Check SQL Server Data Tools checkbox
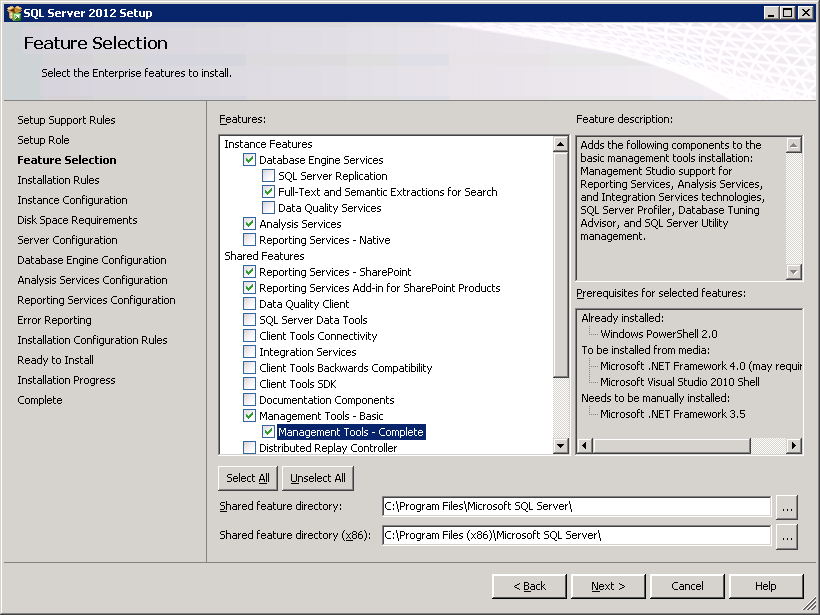The image size is (820, 615). [249, 320]
